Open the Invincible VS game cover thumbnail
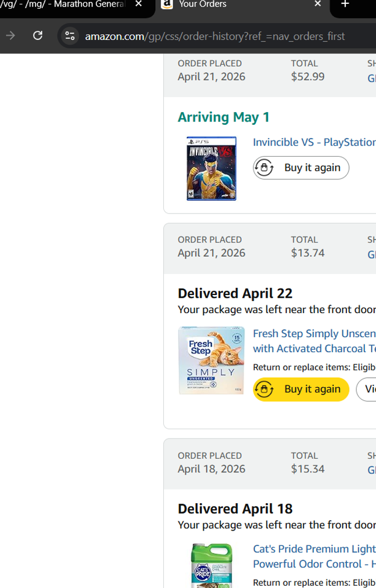Image resolution: width=376 pixels, height=588 pixels. [x=211, y=168]
